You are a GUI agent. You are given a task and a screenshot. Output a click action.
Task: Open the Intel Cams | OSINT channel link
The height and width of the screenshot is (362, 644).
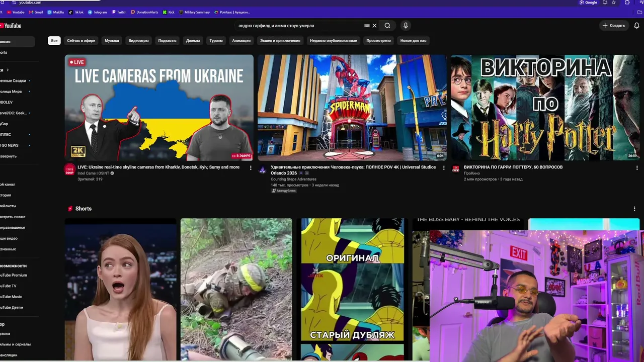93,173
